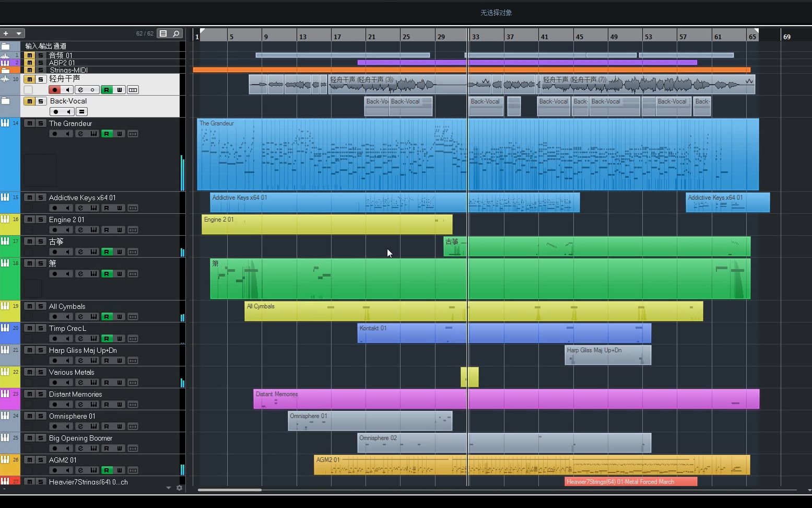This screenshot has height=508, width=812.
Task: Select the 音频 01 audio track icon
Action: pos(5,55)
